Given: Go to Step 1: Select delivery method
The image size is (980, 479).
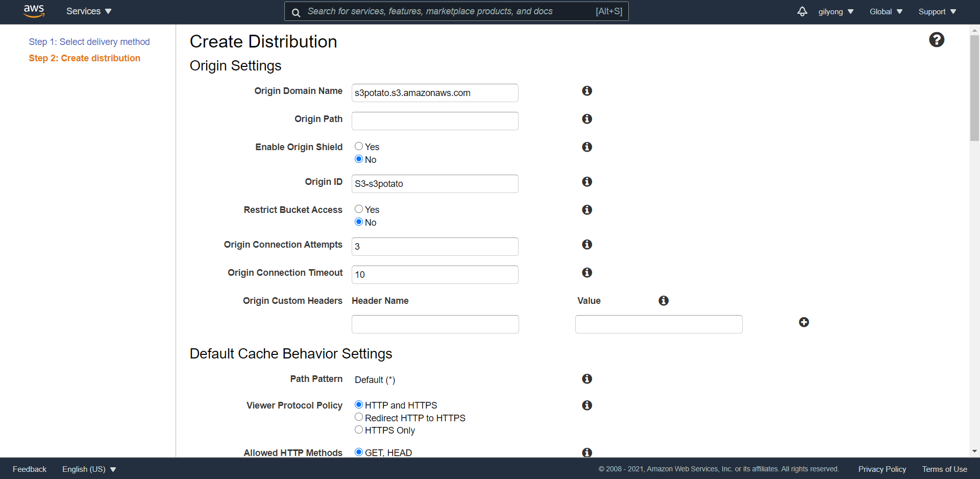Looking at the screenshot, I should click(x=89, y=42).
